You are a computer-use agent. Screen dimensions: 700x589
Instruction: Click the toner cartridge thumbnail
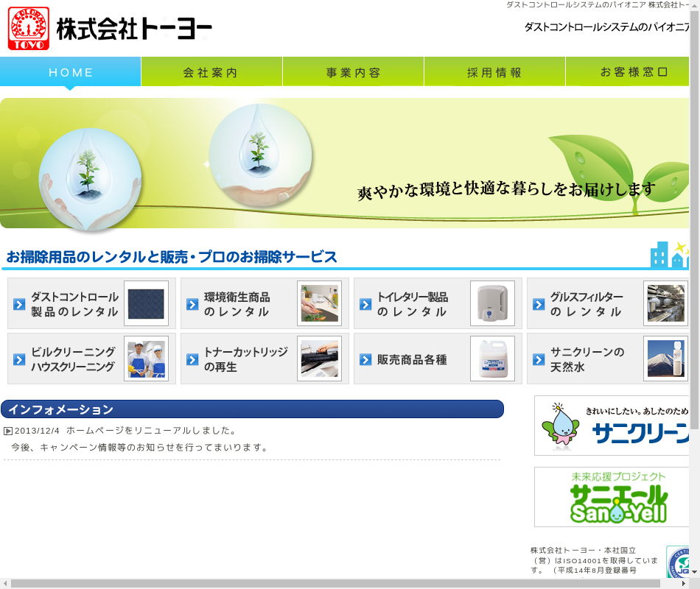319,359
